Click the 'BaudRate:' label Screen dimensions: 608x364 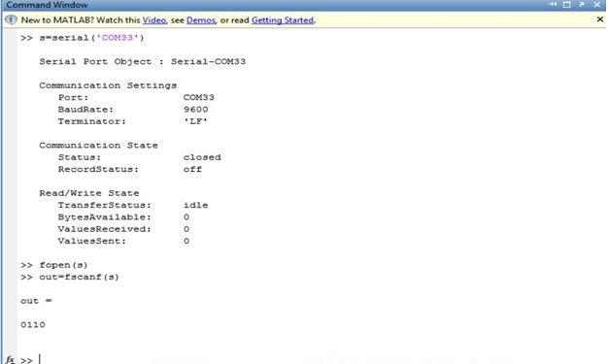point(85,110)
